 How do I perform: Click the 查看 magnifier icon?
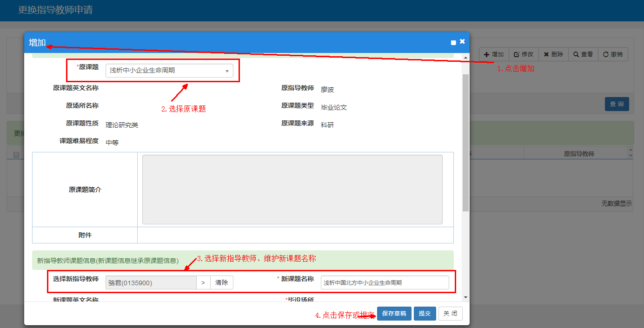pos(576,54)
